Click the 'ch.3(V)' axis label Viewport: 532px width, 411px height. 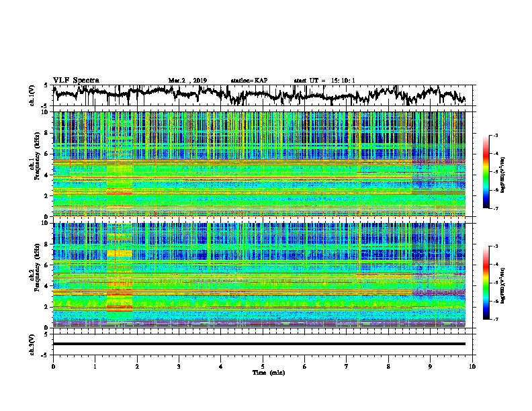(32, 345)
